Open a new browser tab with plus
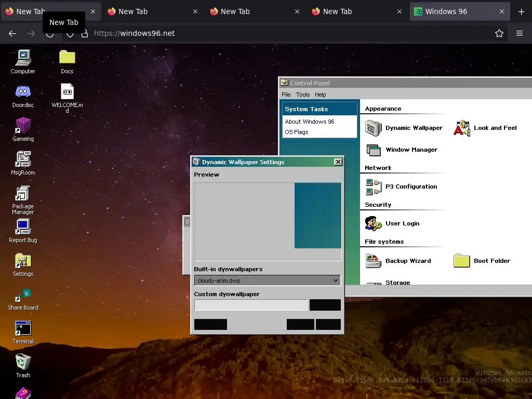Screen dimensions: 532x399 (522, 11)
